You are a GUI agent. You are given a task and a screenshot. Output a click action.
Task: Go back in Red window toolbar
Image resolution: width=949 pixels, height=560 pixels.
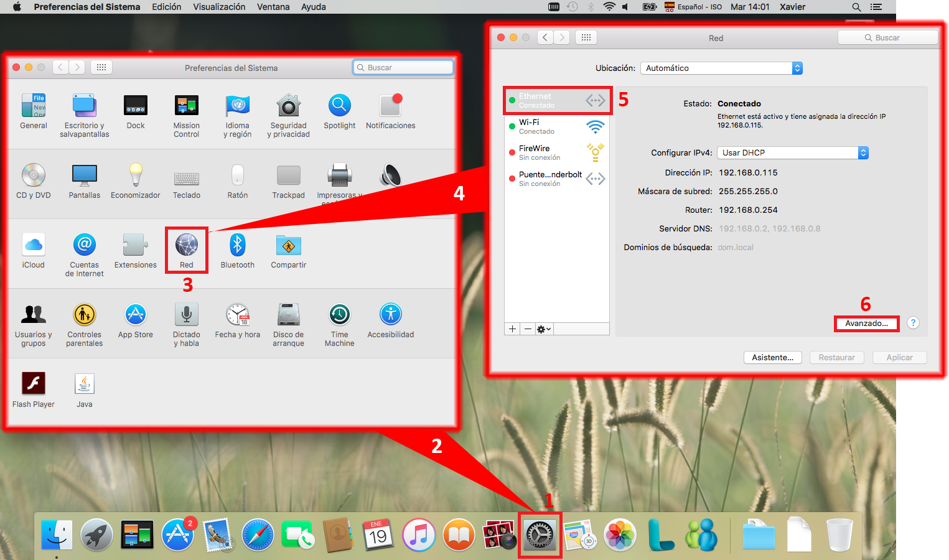click(x=546, y=38)
